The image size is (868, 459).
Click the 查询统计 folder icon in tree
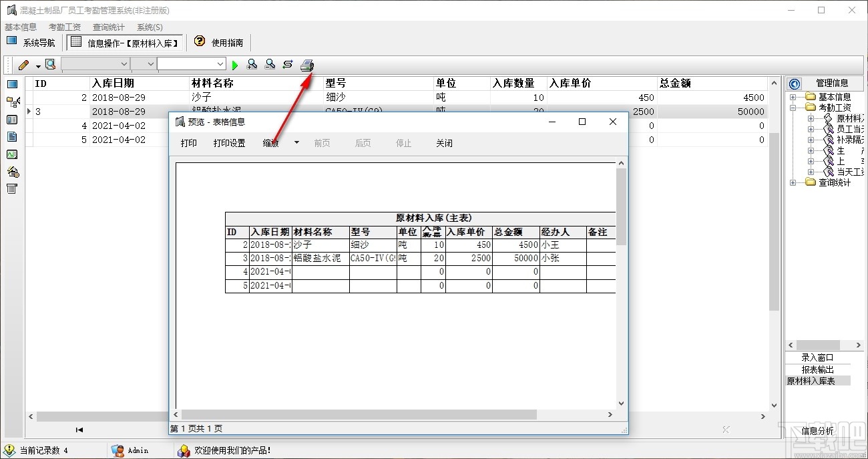(811, 182)
